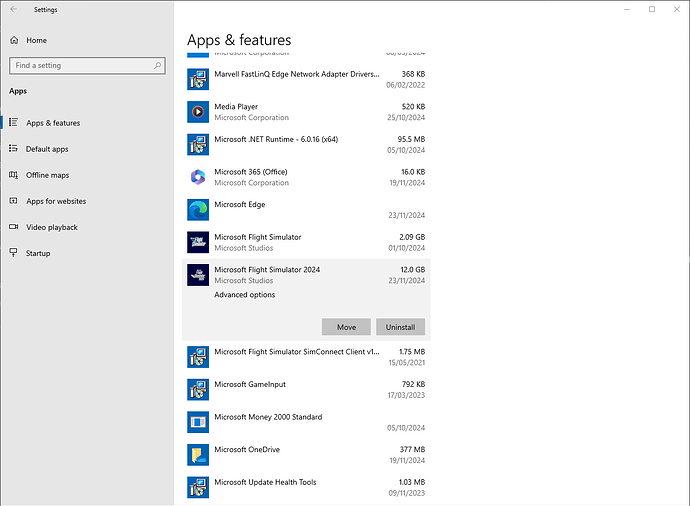Screen dimensions: 690x506
Task: Click the Microsoft .NET Runtime icon
Action: (198, 144)
